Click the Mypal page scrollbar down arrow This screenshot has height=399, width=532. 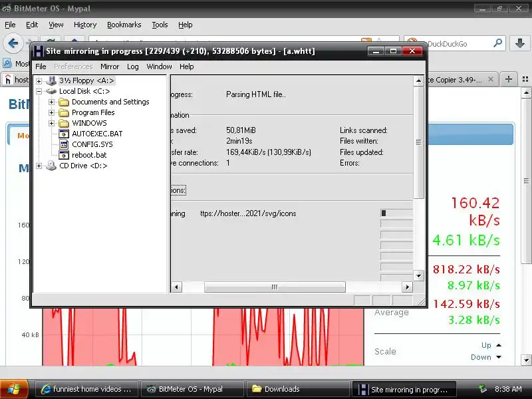point(526,360)
